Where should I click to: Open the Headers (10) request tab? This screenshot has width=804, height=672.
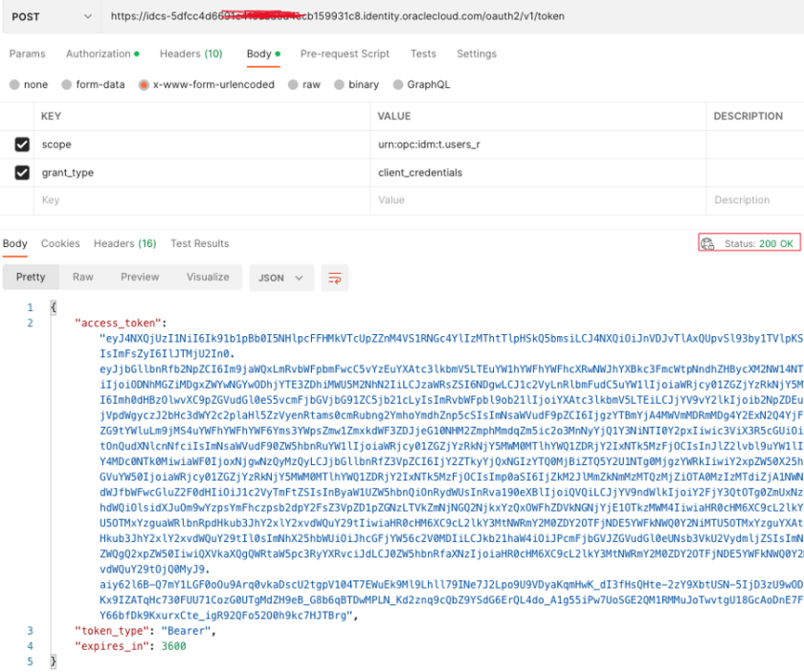[190, 54]
